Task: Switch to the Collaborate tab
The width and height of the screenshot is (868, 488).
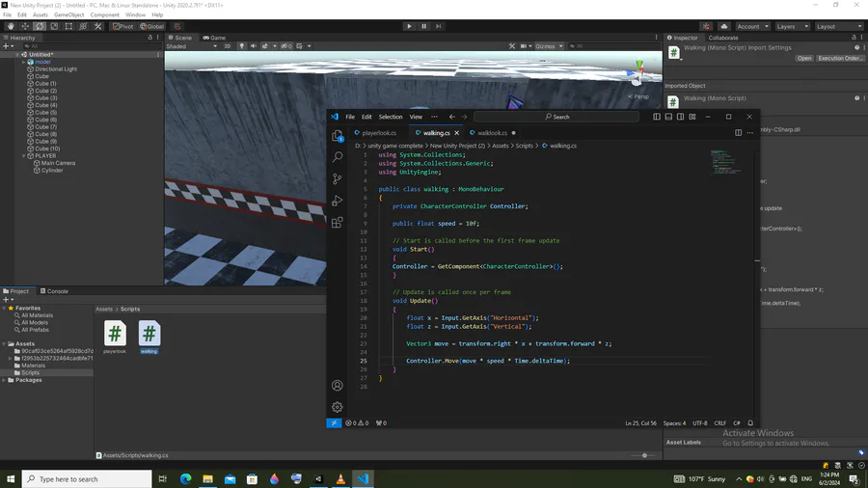Action: (x=723, y=38)
